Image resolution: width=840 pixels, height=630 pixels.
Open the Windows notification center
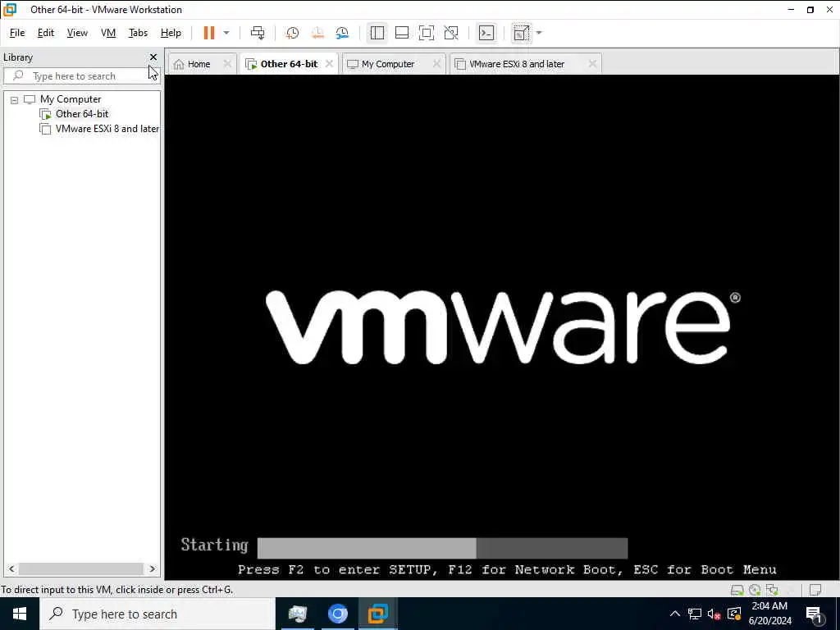pos(815,614)
